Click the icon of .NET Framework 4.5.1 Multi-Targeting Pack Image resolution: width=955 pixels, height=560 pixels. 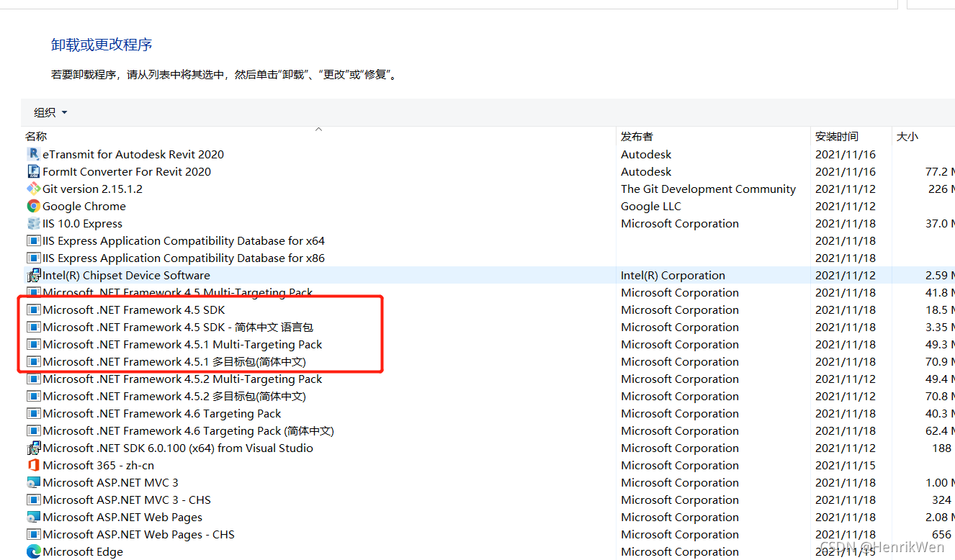[33, 344]
